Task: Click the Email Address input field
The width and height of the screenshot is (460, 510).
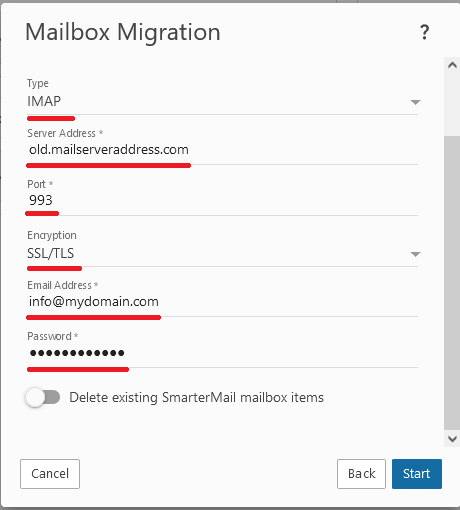Action: coord(222,302)
